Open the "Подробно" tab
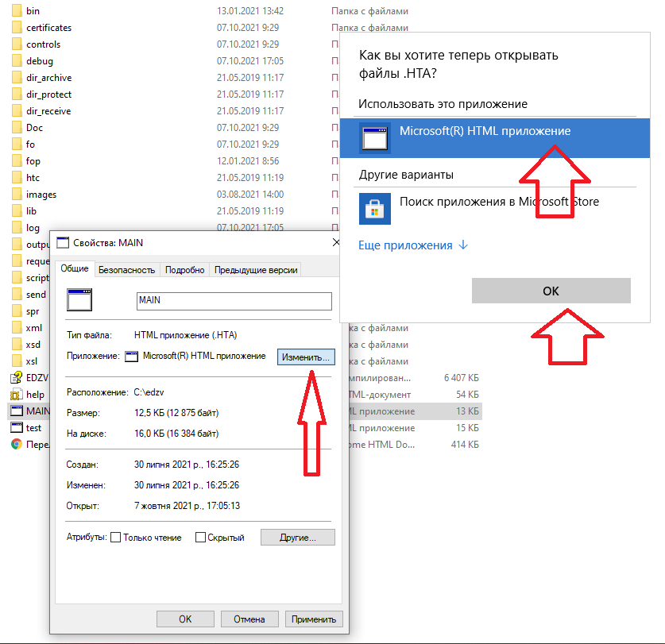 (x=185, y=270)
